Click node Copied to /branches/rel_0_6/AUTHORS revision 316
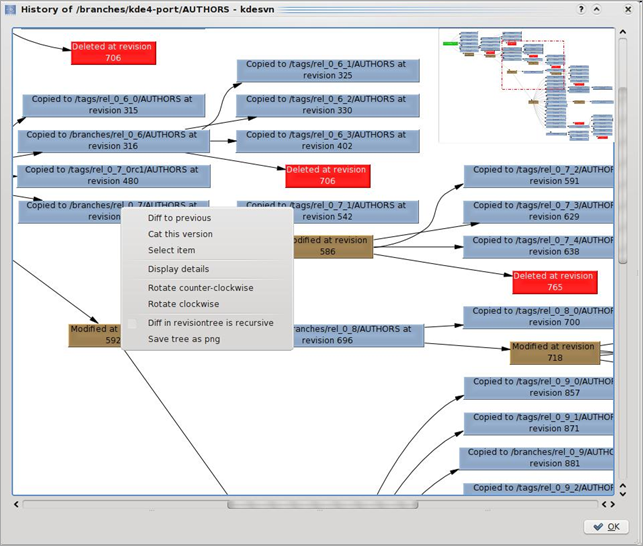Viewport: 643px width, 546px height. click(x=113, y=141)
